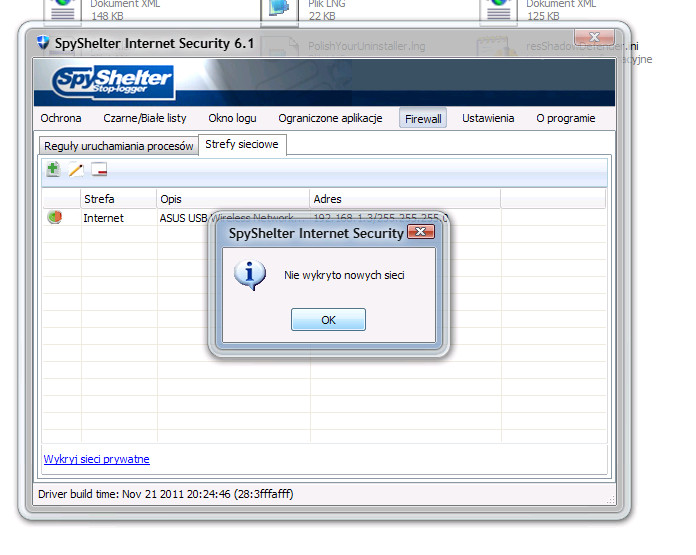The image size is (696, 555).
Task: Select the Strefy sieciowe subtab
Action: [x=242, y=144]
